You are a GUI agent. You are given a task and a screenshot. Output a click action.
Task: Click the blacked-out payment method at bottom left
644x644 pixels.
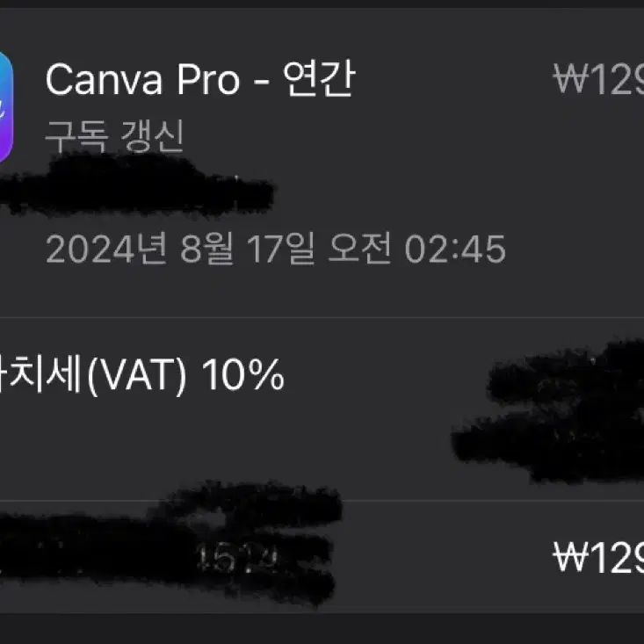tap(170, 544)
